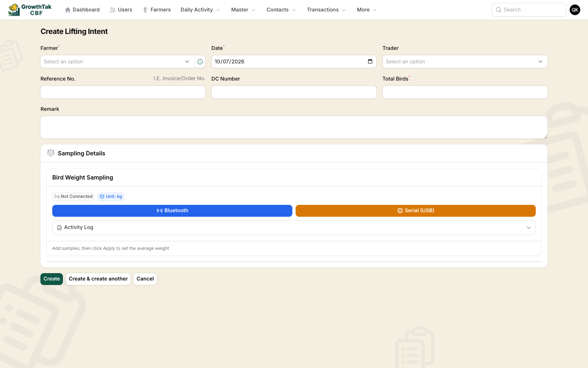Open the Farmer select dropdown
The image size is (588, 368).
click(117, 62)
